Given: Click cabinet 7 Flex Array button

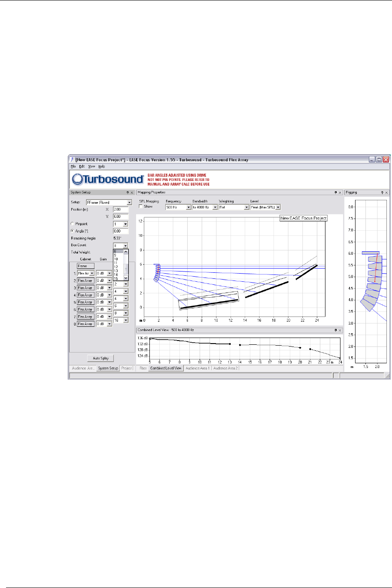Looking at the screenshot, I should point(85,317).
